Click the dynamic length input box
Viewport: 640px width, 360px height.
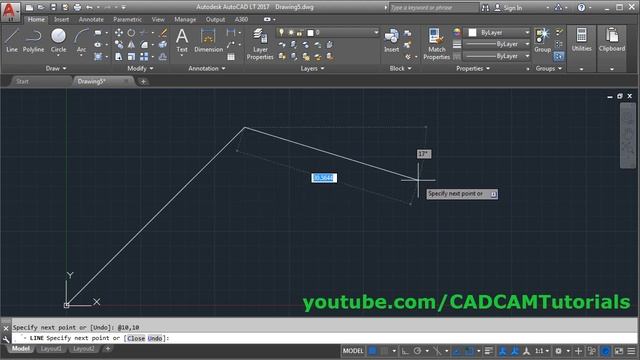324,178
